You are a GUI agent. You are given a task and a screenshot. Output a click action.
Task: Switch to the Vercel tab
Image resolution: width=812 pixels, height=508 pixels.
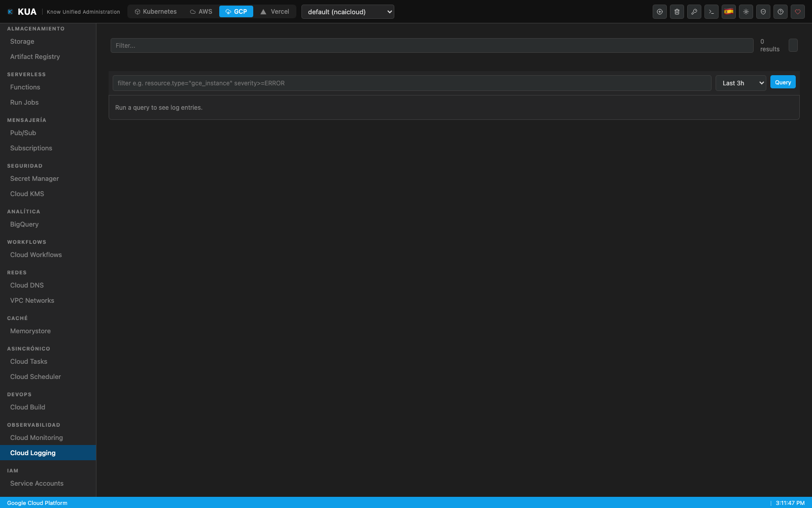[275, 12]
